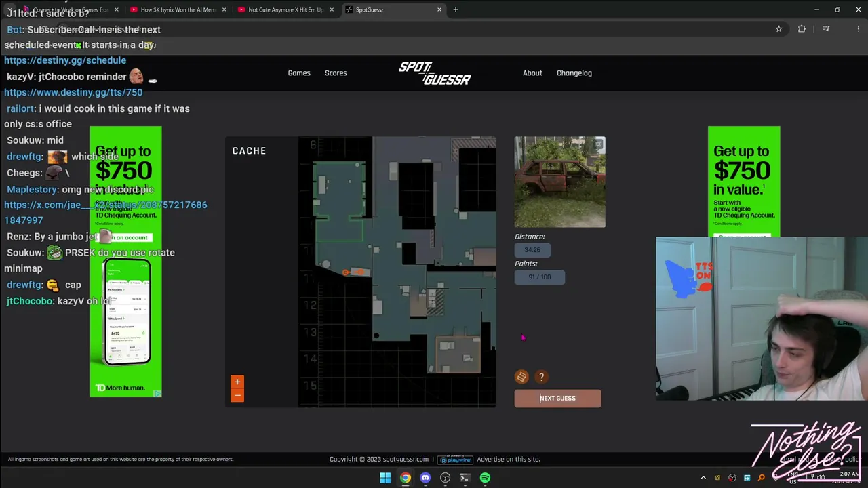Close the 'Not Cute Anymore' tab
This screenshot has width=868, height=488.
coord(332,9)
